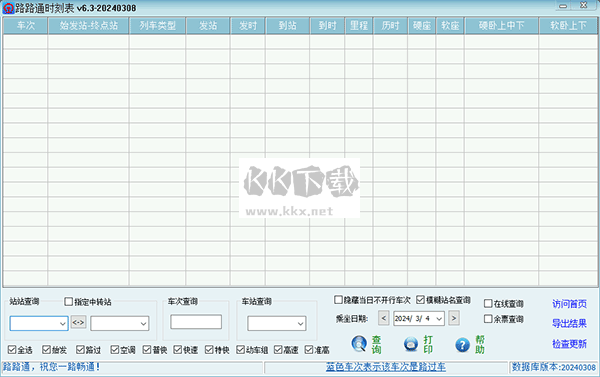
Task: Uncheck the 特快 checkbox
Action: (209, 349)
